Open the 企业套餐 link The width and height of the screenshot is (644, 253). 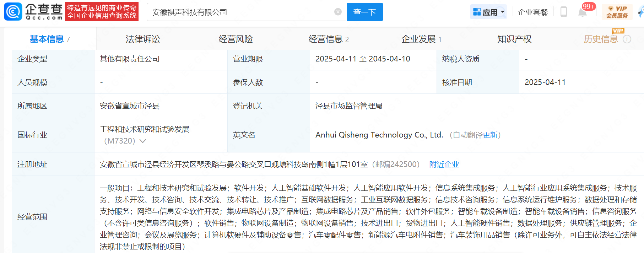pyautogui.click(x=533, y=12)
